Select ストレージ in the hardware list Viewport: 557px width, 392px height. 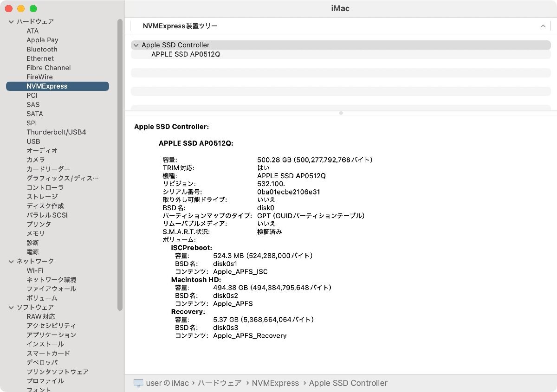[x=43, y=196]
